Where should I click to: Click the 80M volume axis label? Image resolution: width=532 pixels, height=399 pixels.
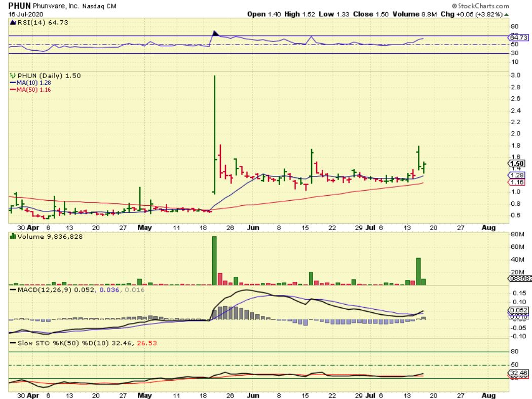tap(517, 234)
